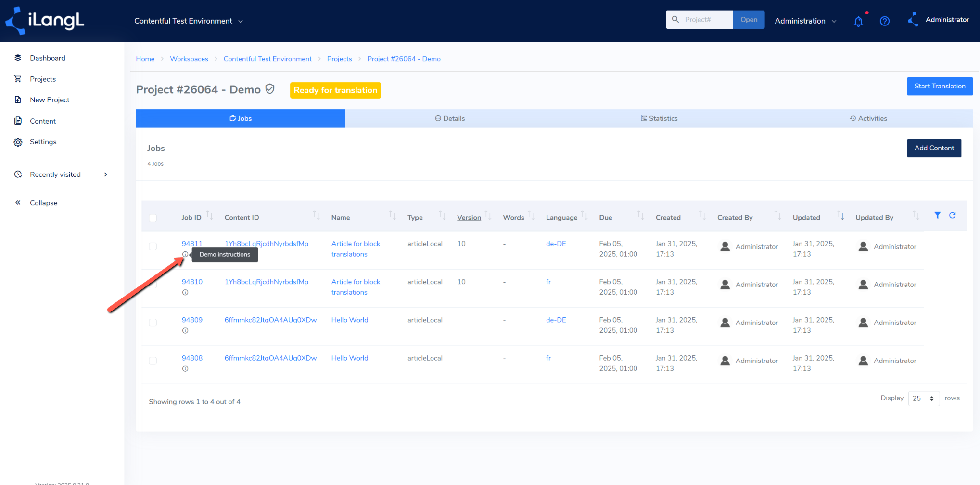Click the Dashboard sidebar icon

click(x=18, y=58)
